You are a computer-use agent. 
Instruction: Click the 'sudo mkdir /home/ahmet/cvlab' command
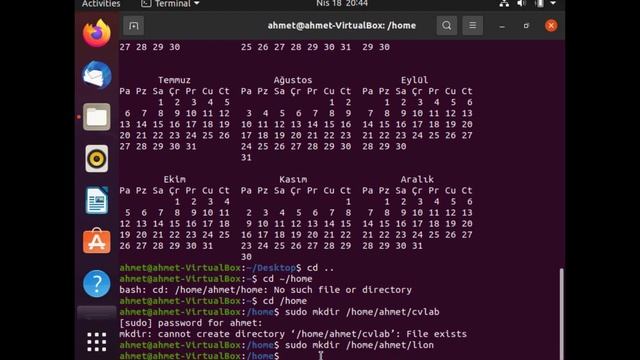[362, 312]
